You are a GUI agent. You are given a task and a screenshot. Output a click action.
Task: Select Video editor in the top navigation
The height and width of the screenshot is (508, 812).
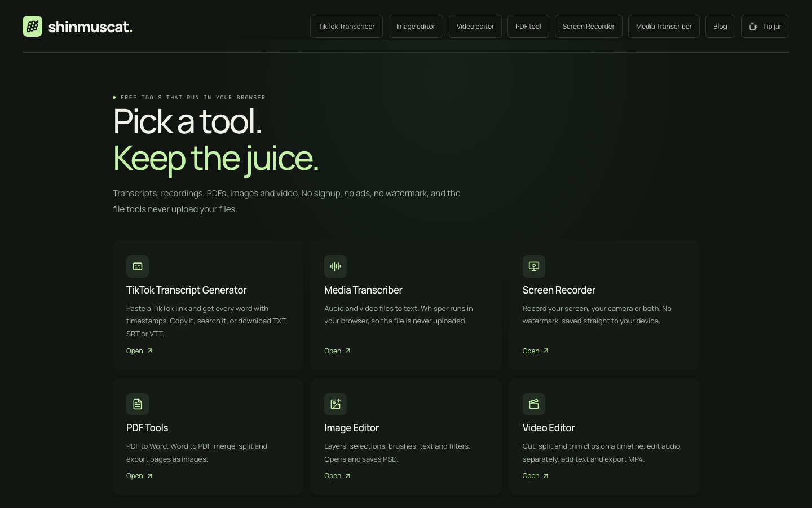tap(475, 27)
